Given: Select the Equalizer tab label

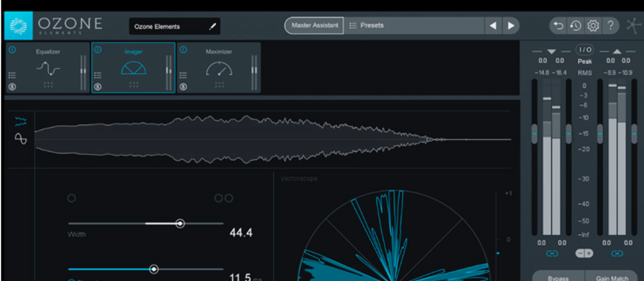Looking at the screenshot, I should coord(48,52).
